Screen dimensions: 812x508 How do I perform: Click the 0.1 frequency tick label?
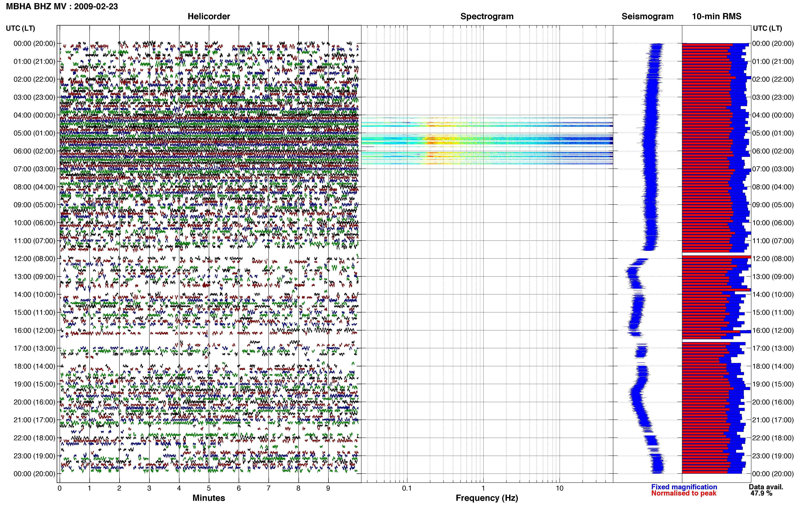click(x=407, y=488)
